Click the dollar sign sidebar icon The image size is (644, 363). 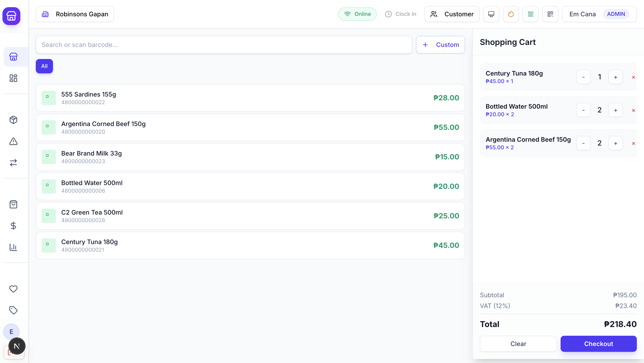(x=13, y=226)
